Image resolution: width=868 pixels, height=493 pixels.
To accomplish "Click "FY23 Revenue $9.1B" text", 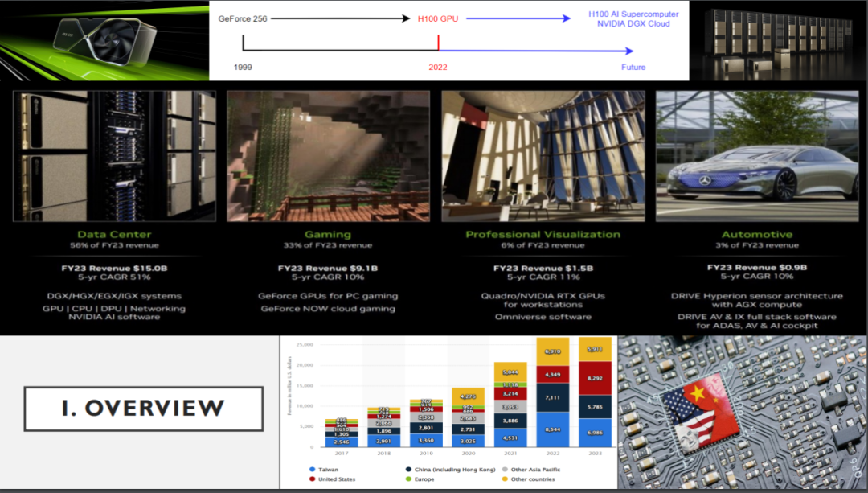I will pos(328,268).
